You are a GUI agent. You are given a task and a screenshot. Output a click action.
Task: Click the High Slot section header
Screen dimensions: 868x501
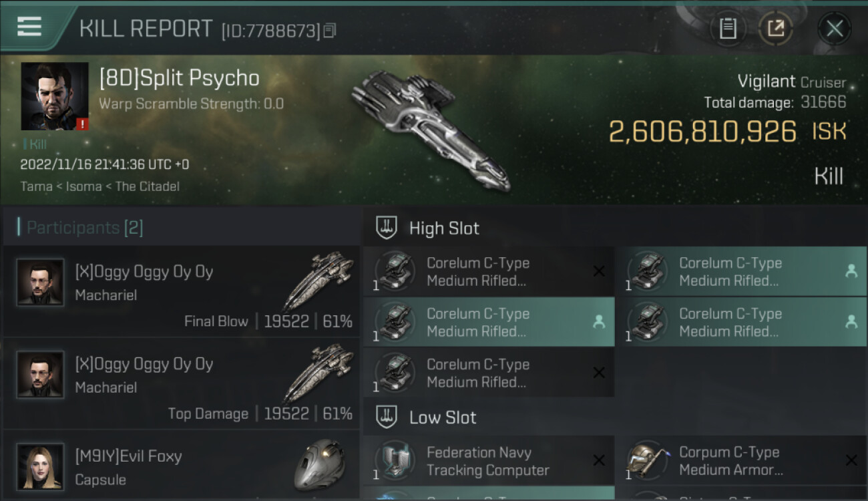(x=444, y=228)
